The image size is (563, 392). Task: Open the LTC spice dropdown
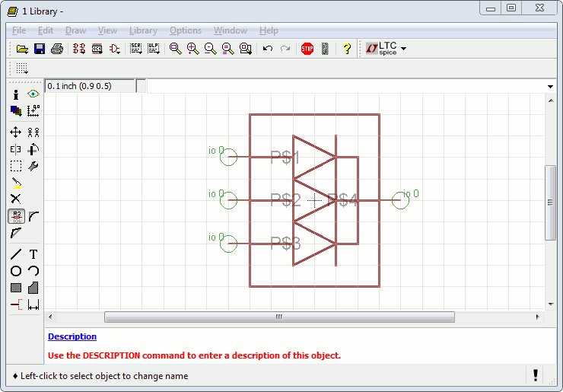pos(403,49)
